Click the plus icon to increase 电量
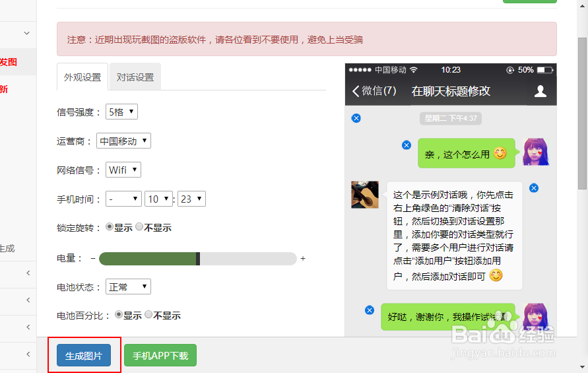The image size is (588, 373). (x=303, y=259)
